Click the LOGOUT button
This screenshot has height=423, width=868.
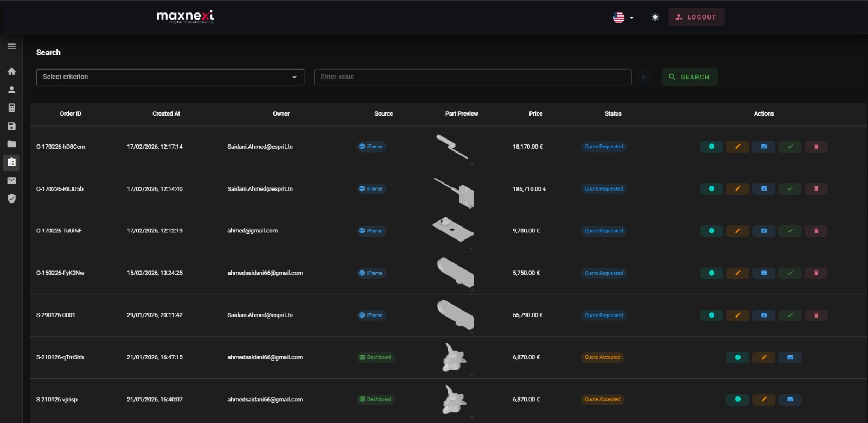point(696,17)
